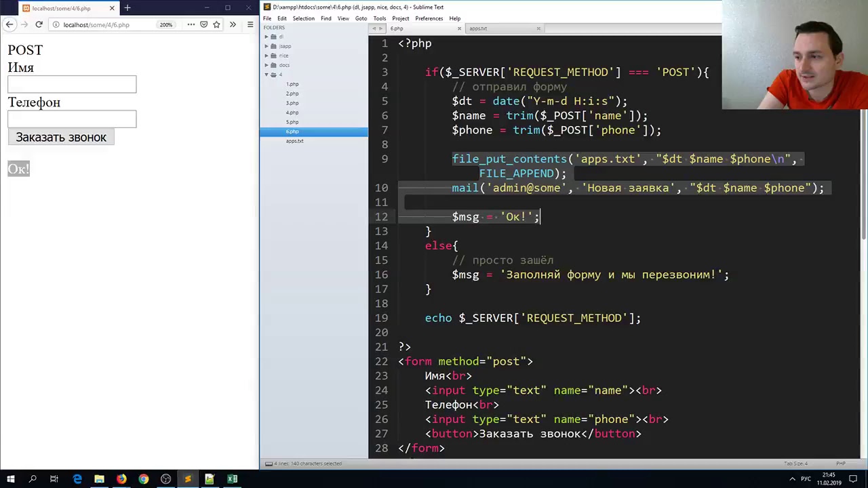The image size is (868, 488).
Task: Open 5.php in sidebar
Action: coord(292,122)
